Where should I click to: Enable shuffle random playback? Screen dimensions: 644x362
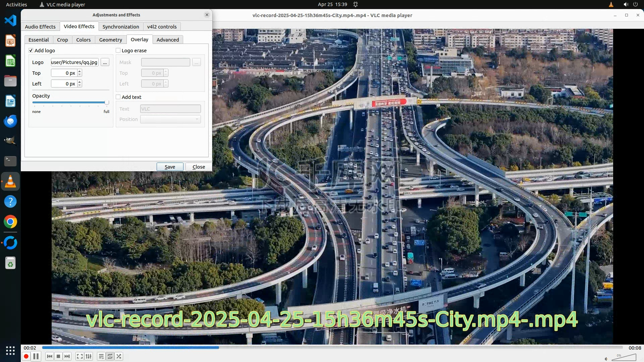(x=119, y=356)
